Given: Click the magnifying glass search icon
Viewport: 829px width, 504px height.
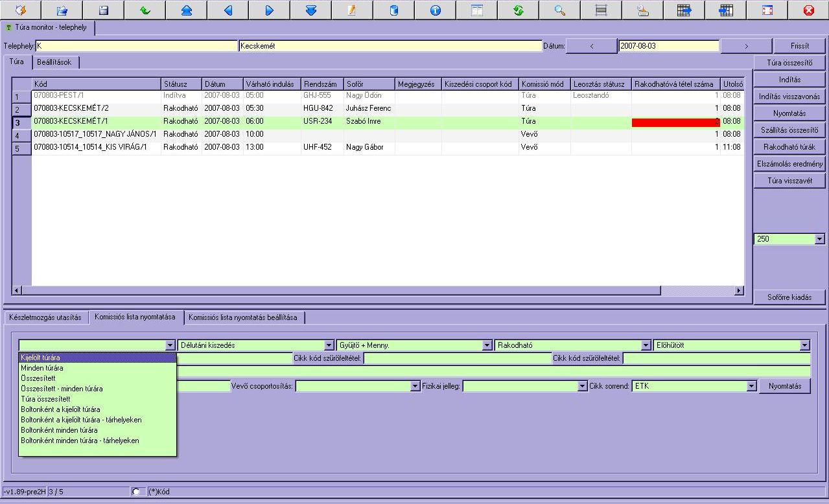Looking at the screenshot, I should coord(559,10).
